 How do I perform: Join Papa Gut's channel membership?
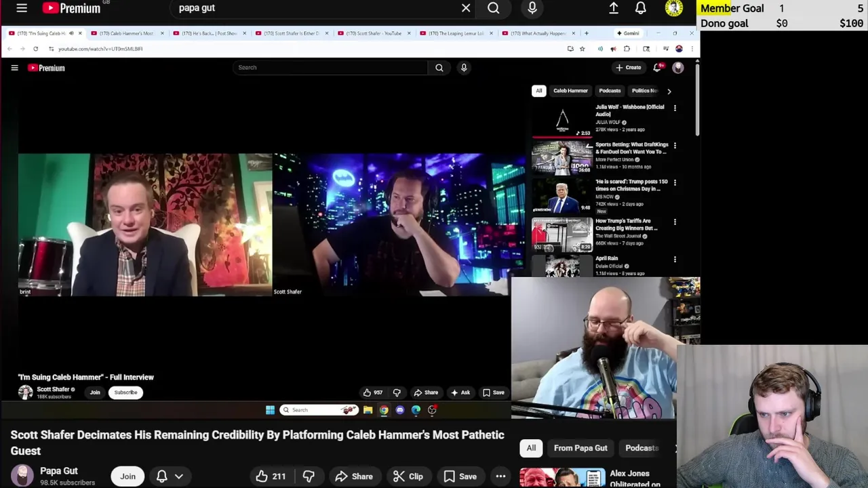tap(127, 476)
